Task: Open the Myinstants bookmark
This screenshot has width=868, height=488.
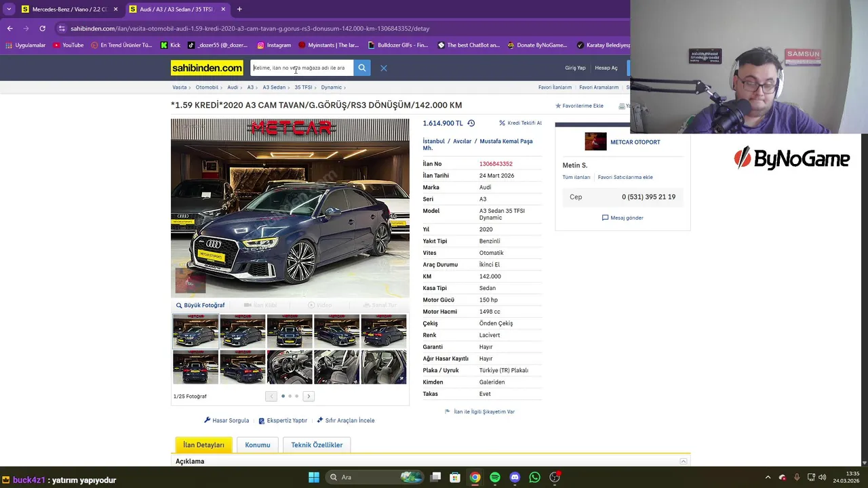Action: [x=328, y=45]
